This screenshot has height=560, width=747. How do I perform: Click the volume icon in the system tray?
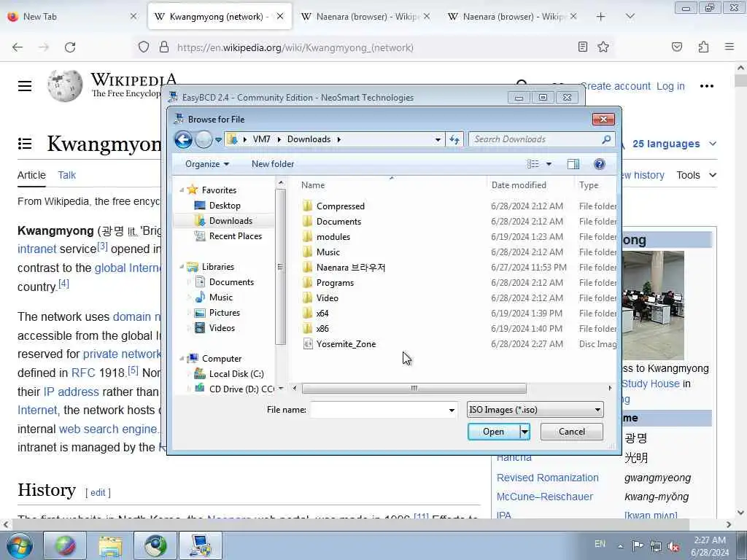tap(673, 546)
